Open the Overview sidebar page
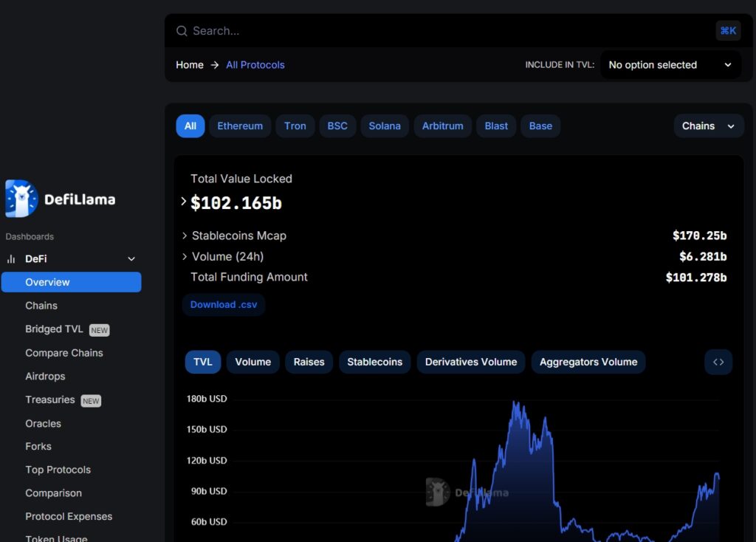Screen dimensions: 756x542 coord(72,282)
